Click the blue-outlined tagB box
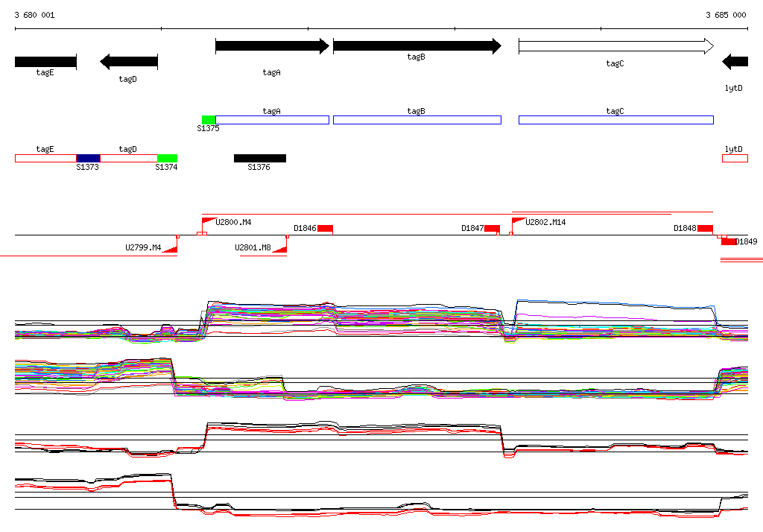 [x=417, y=120]
